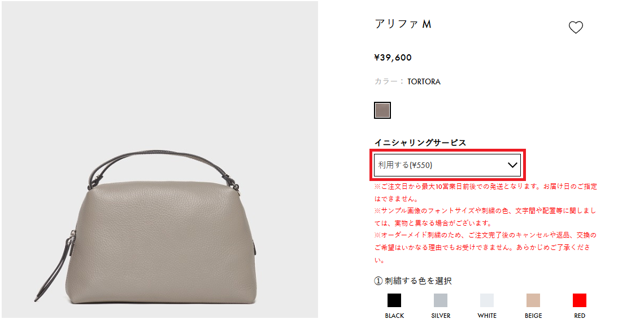Click the イニシャリングサービス section heading

420,143
